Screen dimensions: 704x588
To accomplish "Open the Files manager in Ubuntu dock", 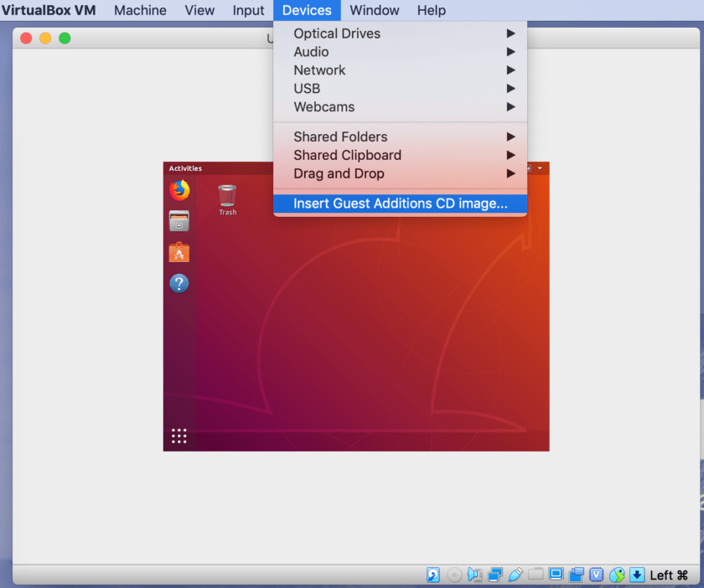I will coord(179,221).
